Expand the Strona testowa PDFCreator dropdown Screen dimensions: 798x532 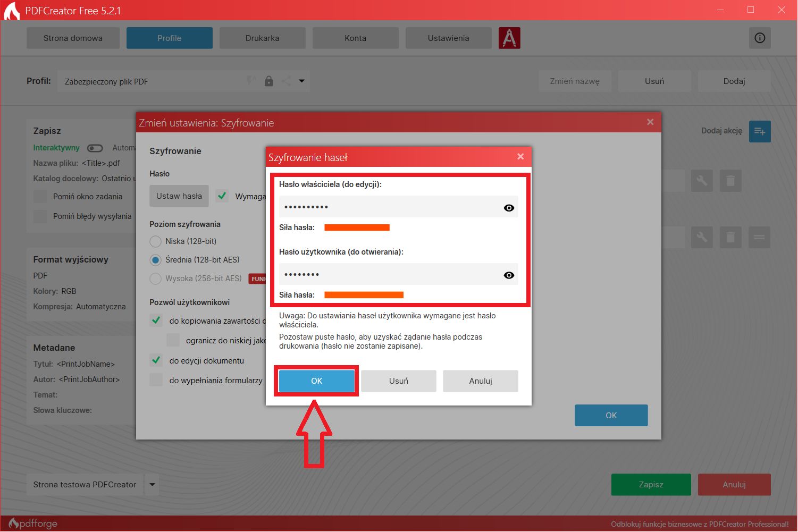coord(152,484)
